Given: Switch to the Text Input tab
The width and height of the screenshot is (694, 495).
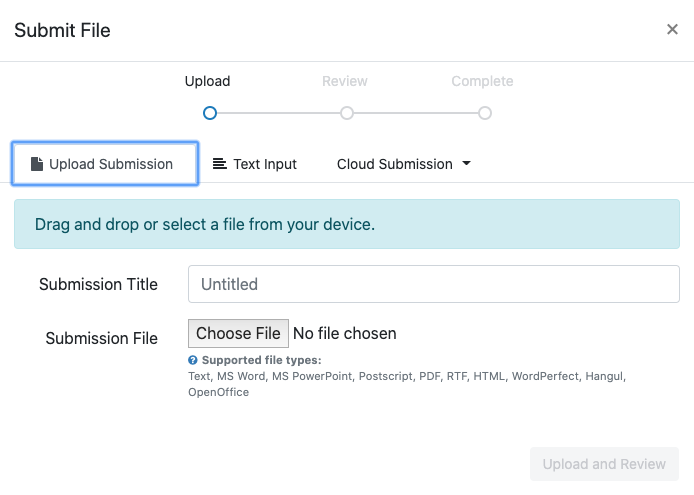Looking at the screenshot, I should pyautogui.click(x=254, y=164).
